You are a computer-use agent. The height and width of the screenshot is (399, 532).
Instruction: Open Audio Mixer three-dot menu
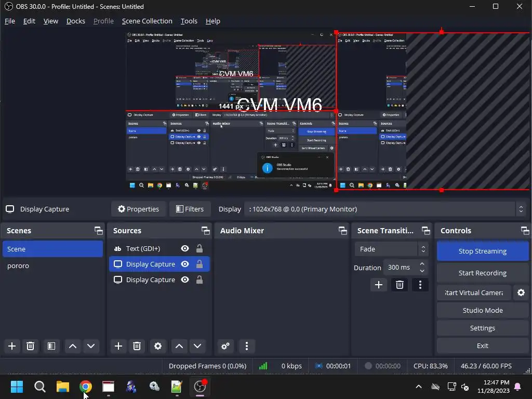coord(247,346)
